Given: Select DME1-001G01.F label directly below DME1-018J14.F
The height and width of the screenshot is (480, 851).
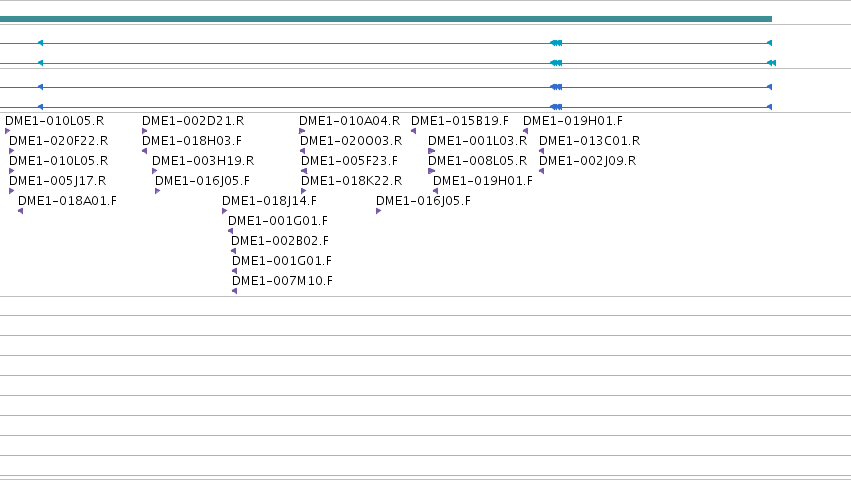Looking at the screenshot, I should pos(278,221).
